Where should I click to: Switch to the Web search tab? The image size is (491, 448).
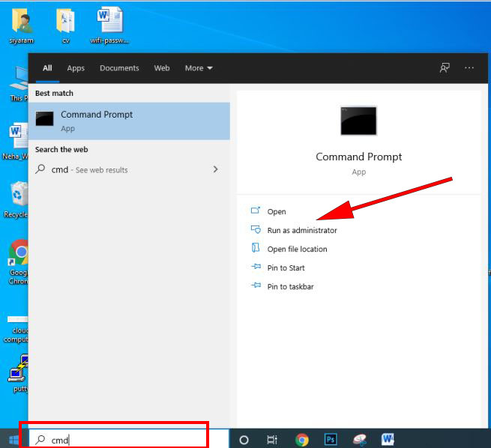pos(162,68)
